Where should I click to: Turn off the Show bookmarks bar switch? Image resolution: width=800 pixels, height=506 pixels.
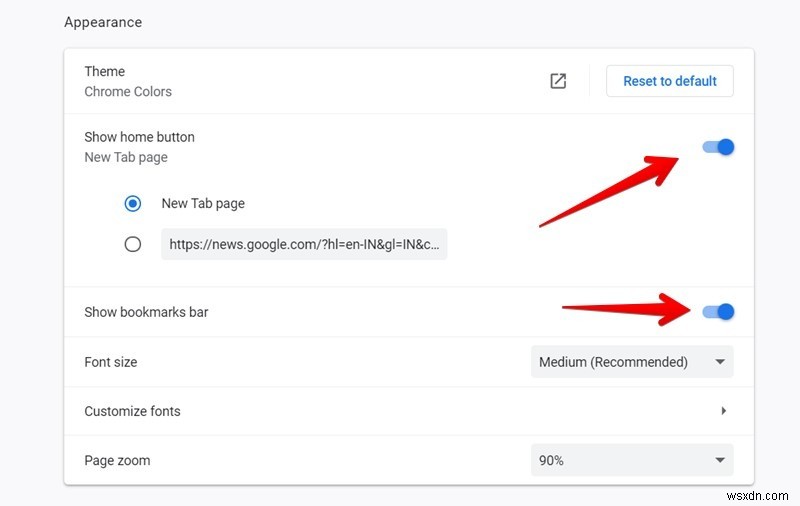tap(718, 312)
